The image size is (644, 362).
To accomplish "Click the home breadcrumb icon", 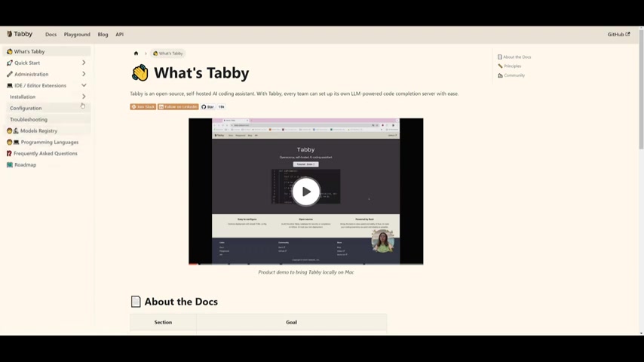I will coord(136,54).
